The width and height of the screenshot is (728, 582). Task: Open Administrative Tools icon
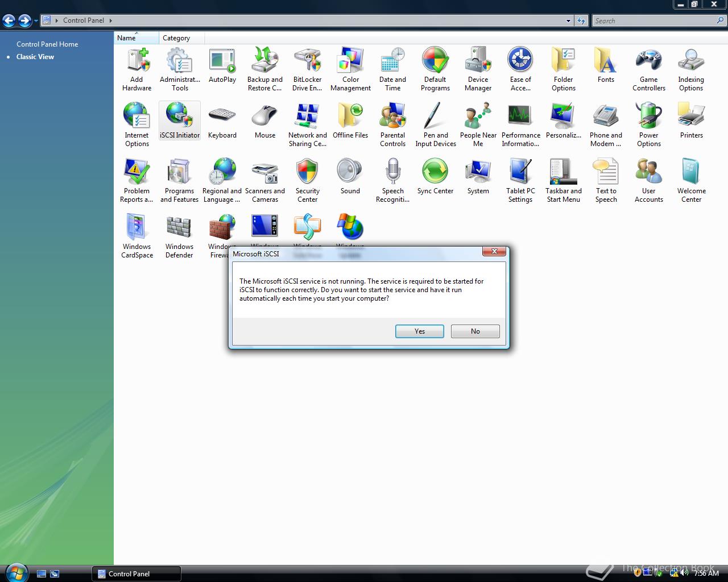(x=180, y=69)
